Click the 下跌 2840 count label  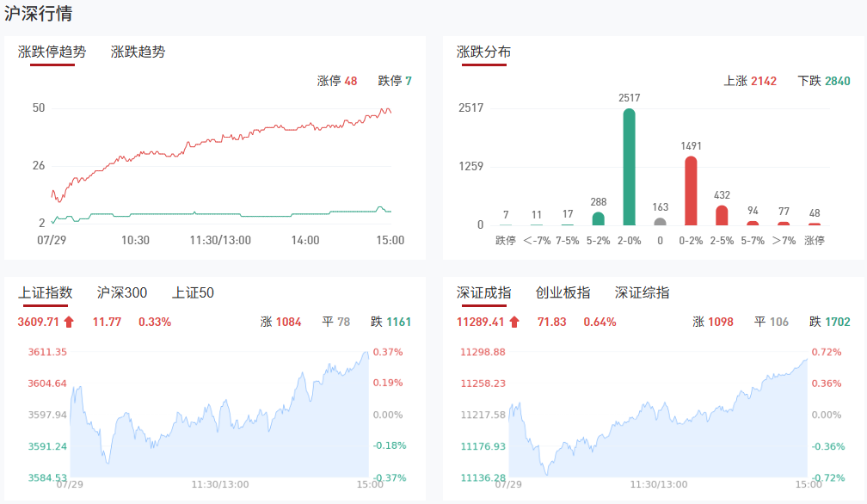coord(824,81)
